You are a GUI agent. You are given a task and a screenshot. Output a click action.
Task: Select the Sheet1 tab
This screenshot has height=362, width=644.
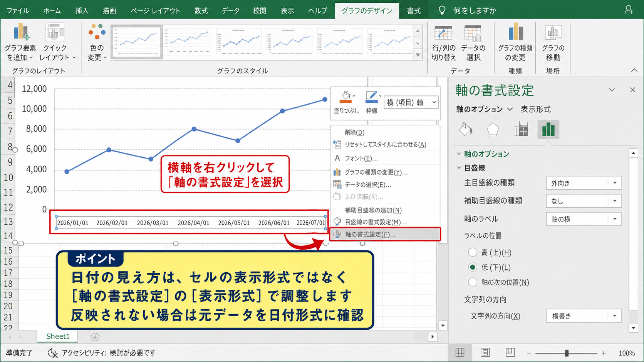coord(58,336)
